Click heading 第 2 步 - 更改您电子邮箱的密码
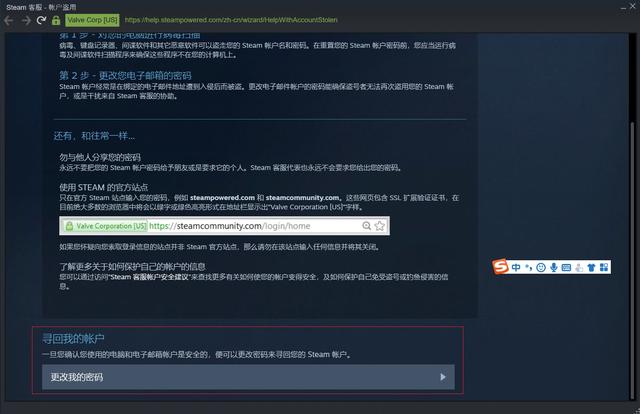The height and width of the screenshot is (414, 640). pyautogui.click(x=125, y=76)
